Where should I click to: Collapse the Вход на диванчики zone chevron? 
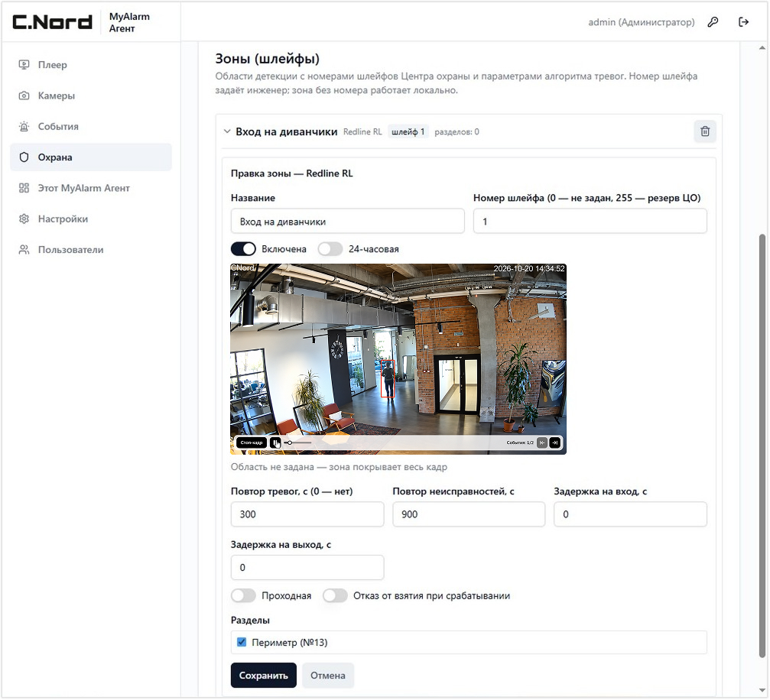[x=227, y=131]
